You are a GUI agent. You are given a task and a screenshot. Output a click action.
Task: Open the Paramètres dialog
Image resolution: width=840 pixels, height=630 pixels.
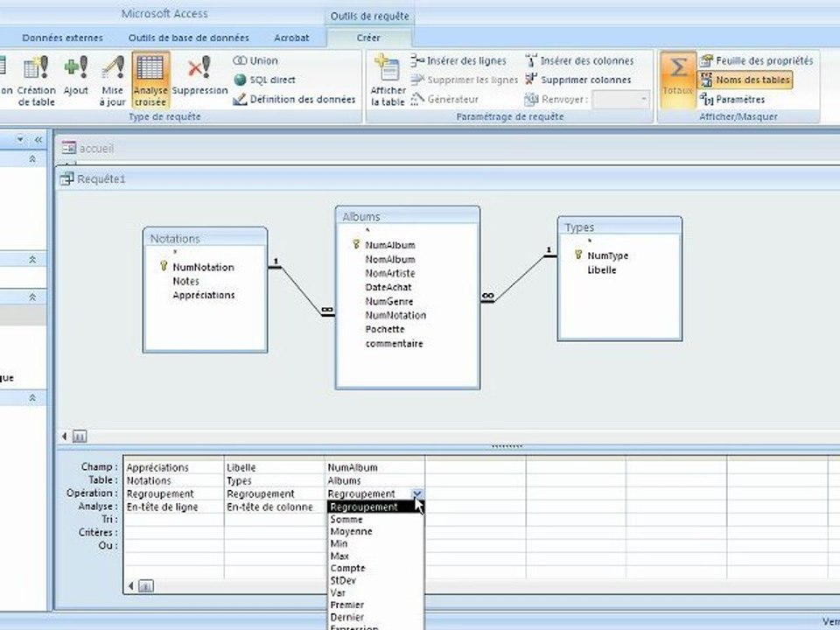coord(732,99)
